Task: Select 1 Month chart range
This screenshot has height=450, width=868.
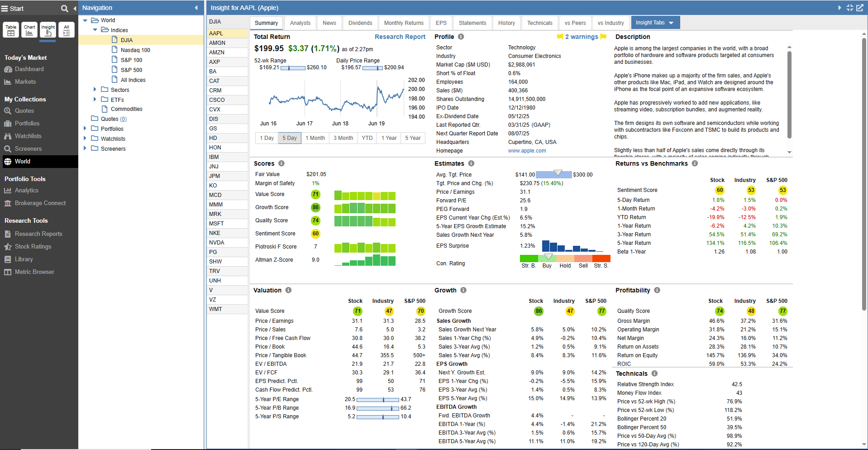Action: [x=315, y=138]
